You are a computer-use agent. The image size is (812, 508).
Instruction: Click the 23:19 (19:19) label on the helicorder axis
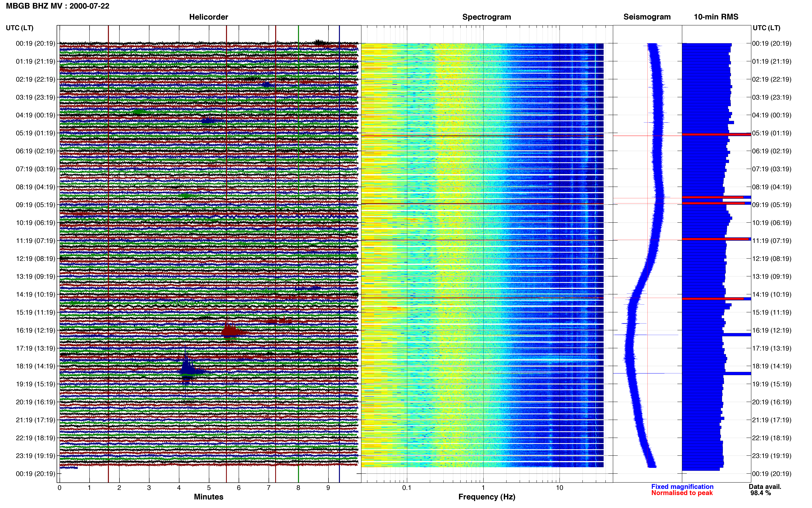tap(36, 456)
